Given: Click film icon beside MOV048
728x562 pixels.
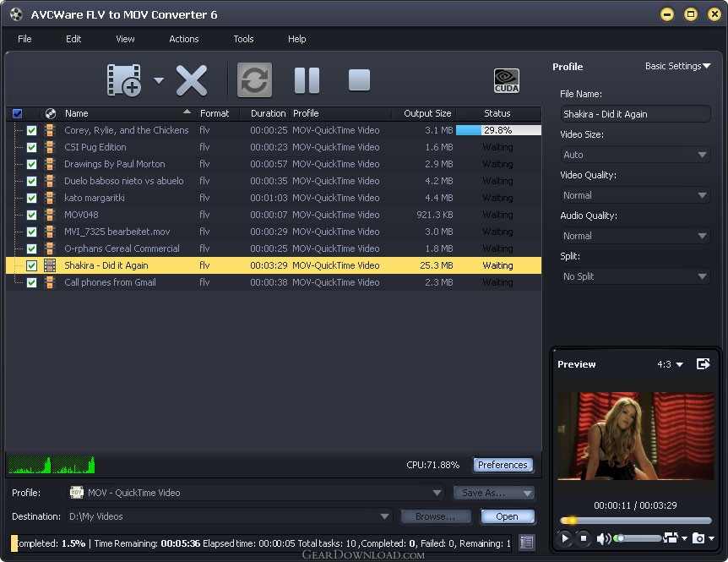Looking at the screenshot, I should 50,215.
